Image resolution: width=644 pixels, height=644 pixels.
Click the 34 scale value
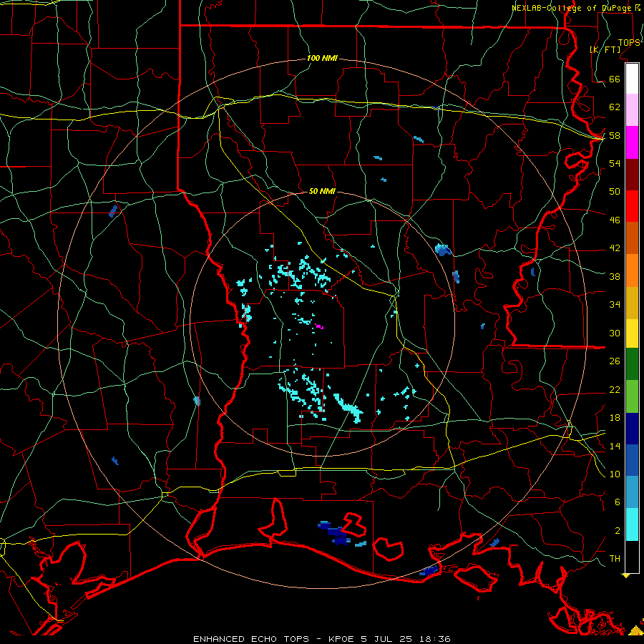coord(615,304)
